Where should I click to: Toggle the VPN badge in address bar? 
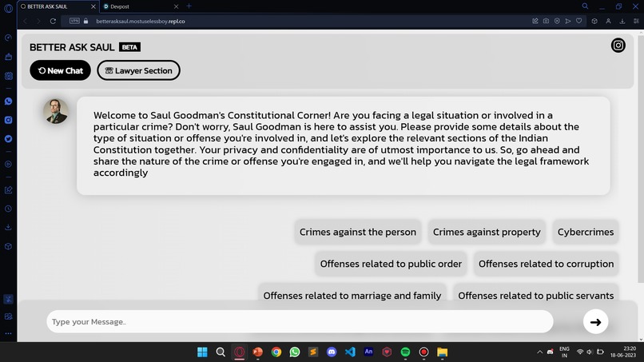74,21
